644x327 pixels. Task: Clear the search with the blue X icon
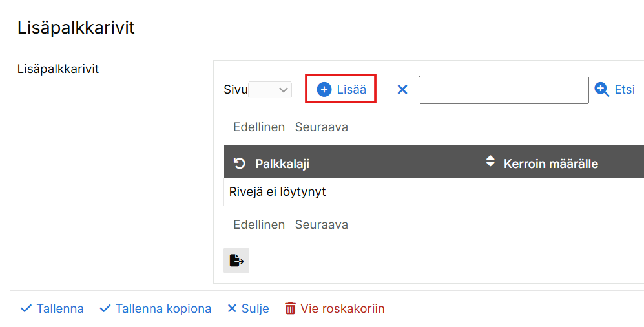click(x=402, y=90)
